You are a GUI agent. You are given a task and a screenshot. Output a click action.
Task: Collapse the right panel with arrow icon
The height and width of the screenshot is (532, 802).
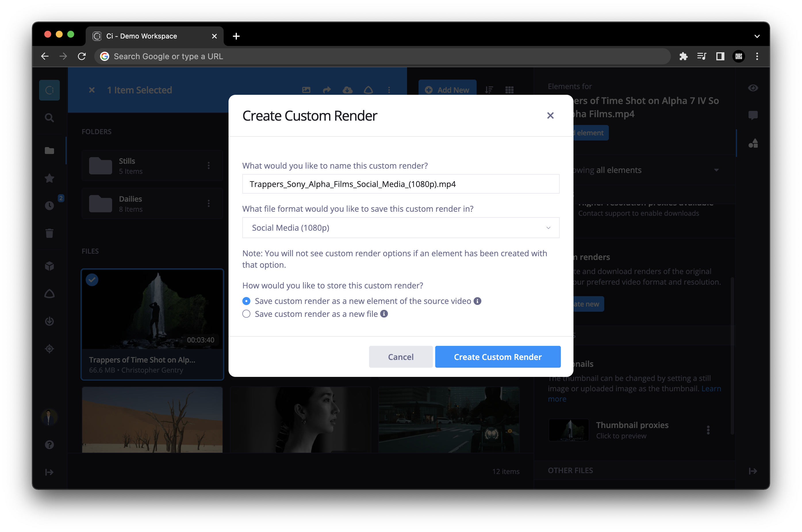(753, 471)
